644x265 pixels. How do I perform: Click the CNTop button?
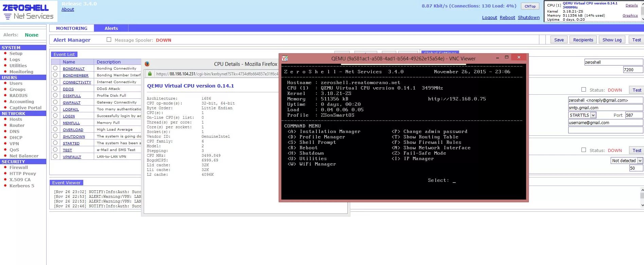pos(530,6)
